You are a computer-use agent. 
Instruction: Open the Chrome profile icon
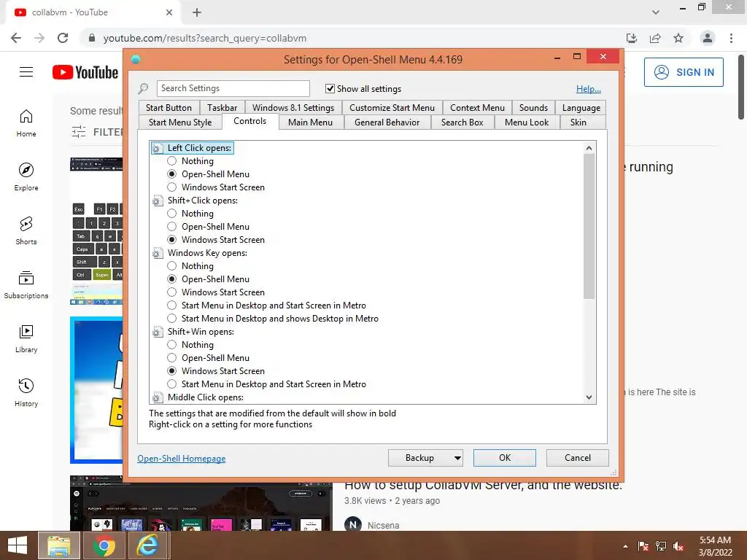708,38
